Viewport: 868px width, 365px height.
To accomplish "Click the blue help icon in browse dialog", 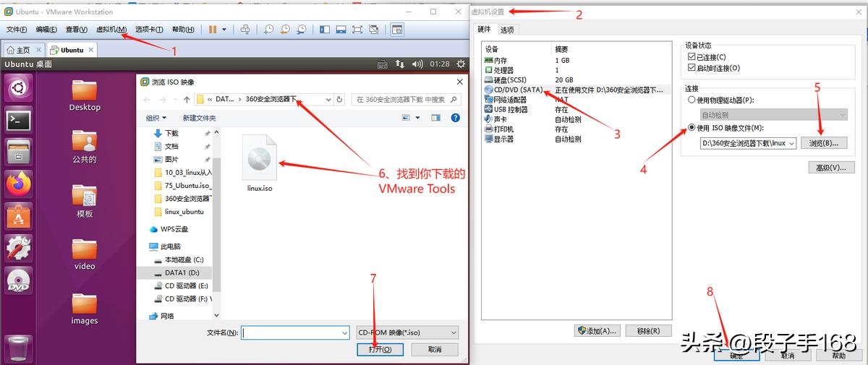I will pos(456,118).
